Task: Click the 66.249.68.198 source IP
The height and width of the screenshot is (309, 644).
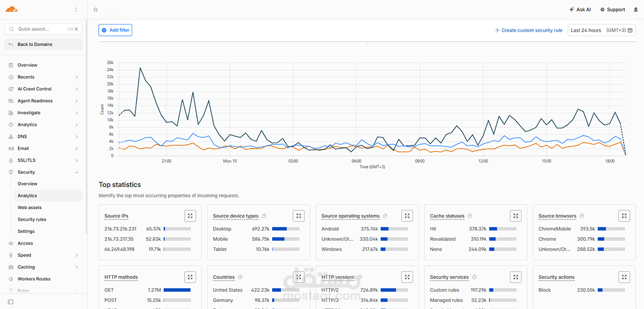Action: (x=120, y=249)
